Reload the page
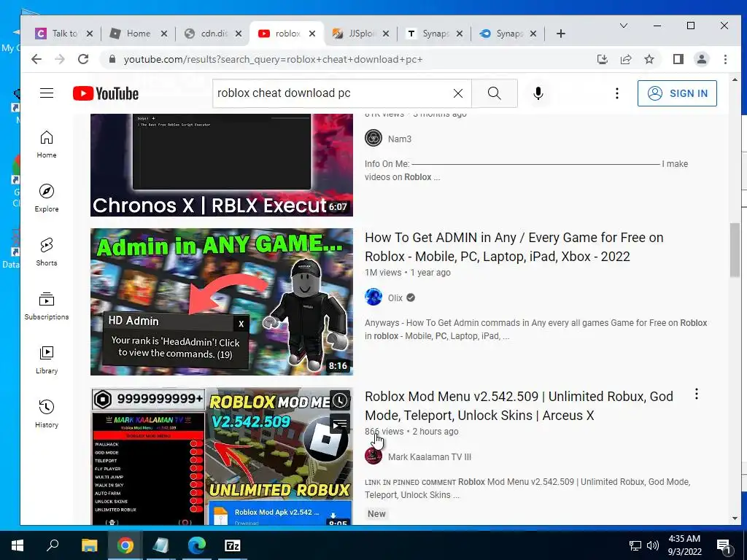Viewport: 747px width, 560px height. pos(83,59)
